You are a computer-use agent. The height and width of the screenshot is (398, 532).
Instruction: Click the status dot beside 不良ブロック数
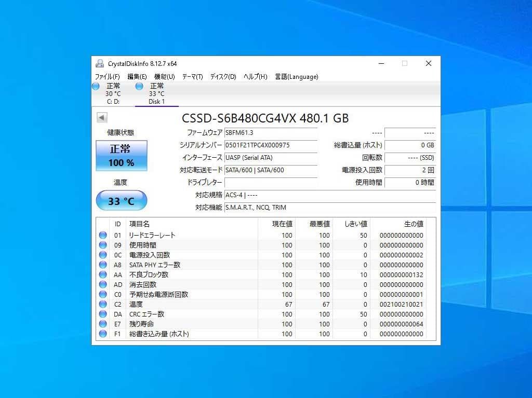[x=102, y=275]
